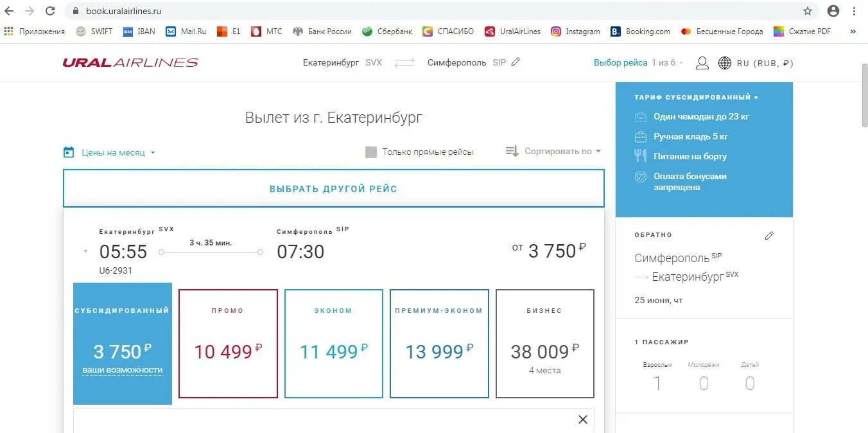868x433 pixels.
Task: Swap route direction with the arrows icon
Action: click(404, 62)
